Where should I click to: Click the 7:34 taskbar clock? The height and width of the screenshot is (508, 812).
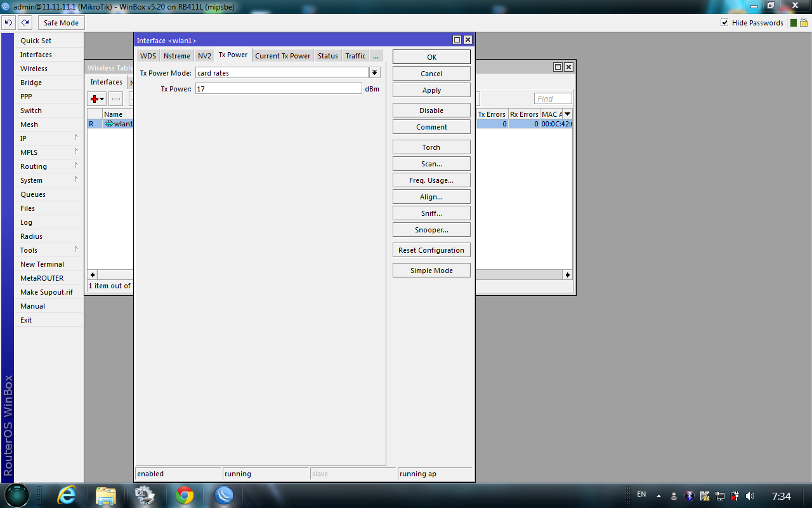[782, 496]
